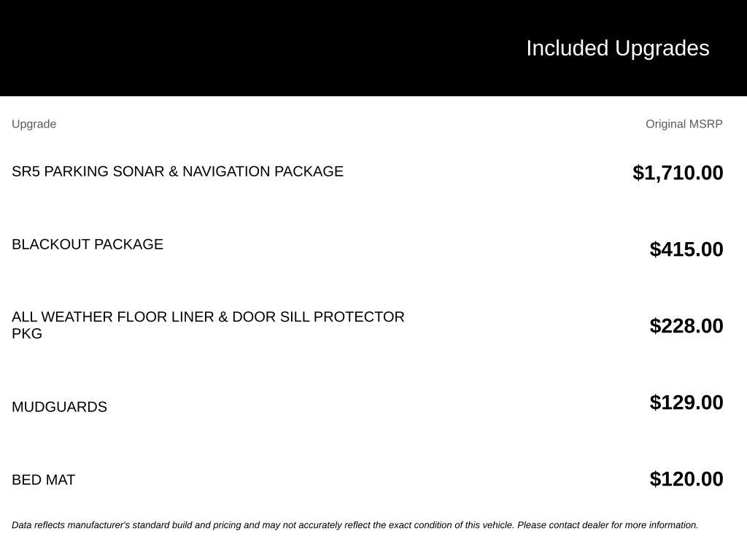
Task: Select the Original MSRP column header
Action: pos(684,124)
